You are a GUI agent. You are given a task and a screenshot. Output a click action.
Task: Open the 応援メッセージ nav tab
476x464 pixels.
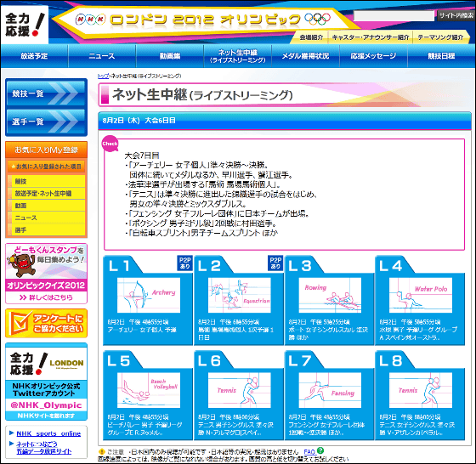click(x=373, y=56)
